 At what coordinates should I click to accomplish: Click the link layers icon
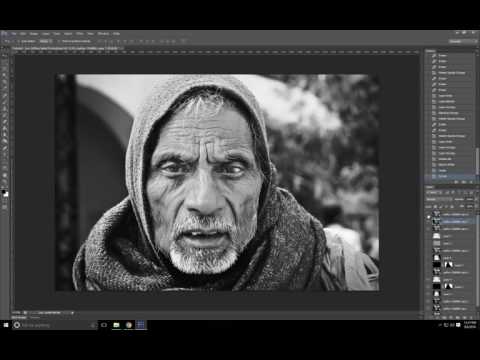pyautogui.click(x=430, y=317)
